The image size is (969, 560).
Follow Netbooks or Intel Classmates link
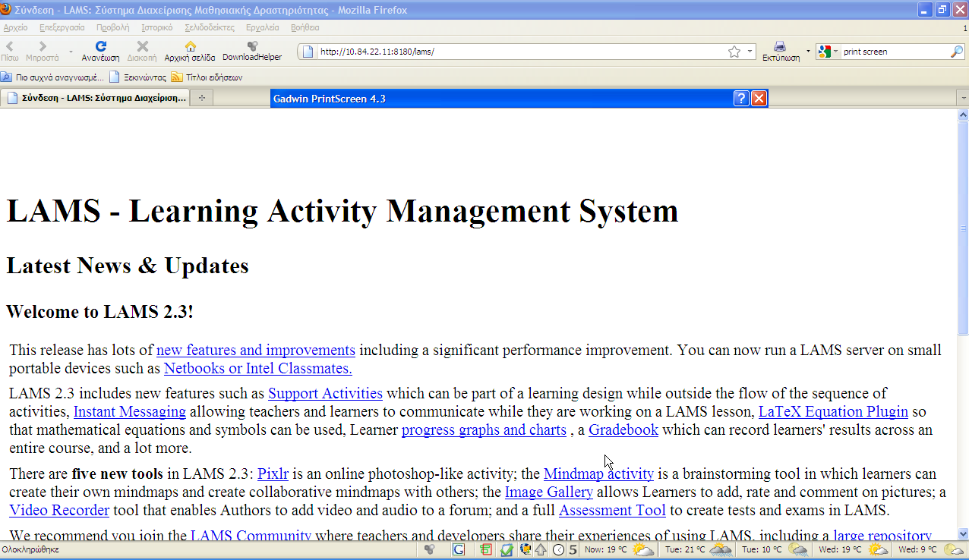click(x=258, y=369)
